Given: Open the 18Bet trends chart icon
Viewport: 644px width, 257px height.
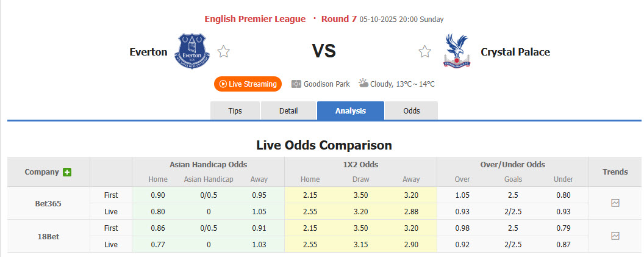Looking at the screenshot, I should click(615, 236).
